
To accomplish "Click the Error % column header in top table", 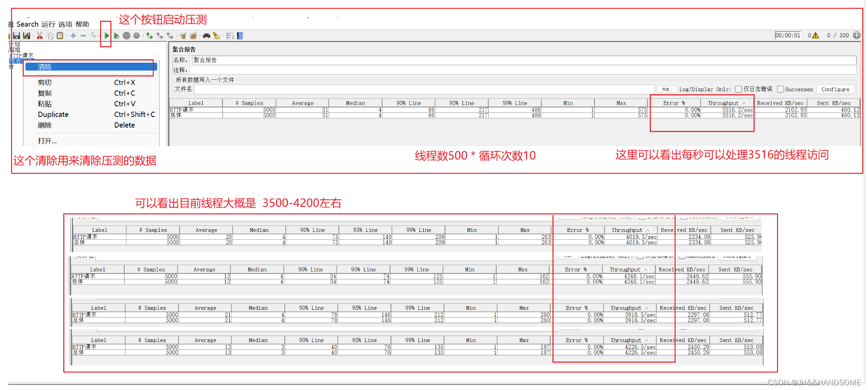I will (674, 103).
